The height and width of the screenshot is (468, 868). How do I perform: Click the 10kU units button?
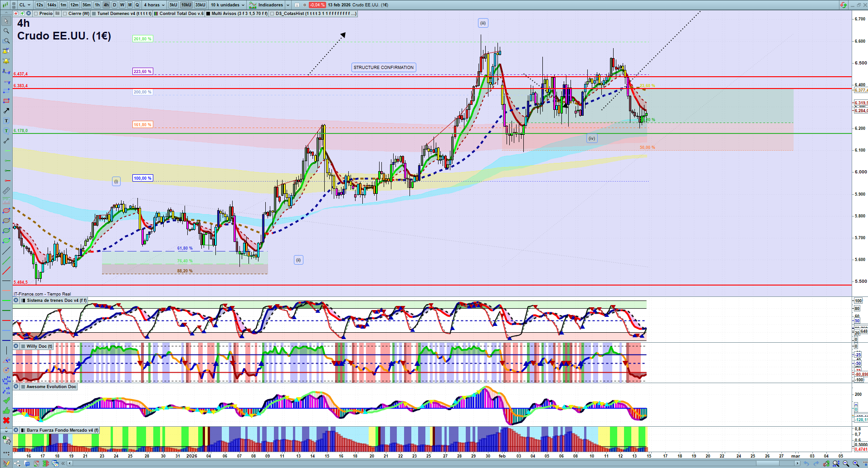186,5
